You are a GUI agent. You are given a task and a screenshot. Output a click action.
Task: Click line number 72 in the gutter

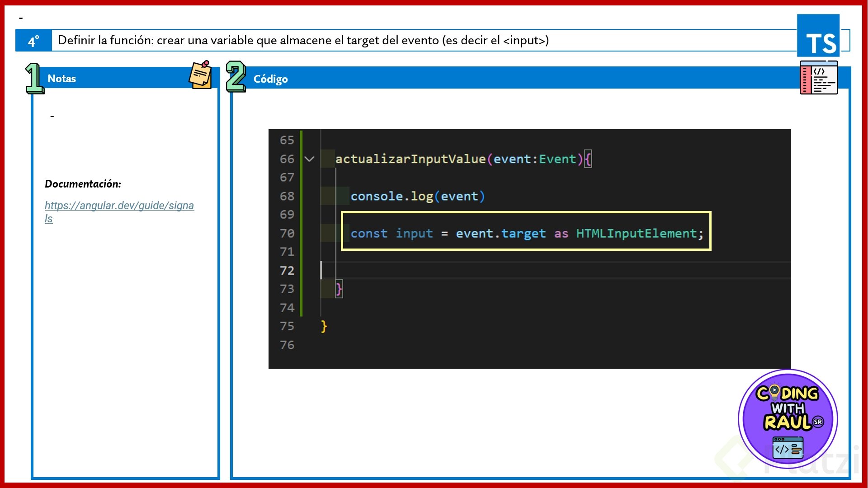pyautogui.click(x=287, y=271)
